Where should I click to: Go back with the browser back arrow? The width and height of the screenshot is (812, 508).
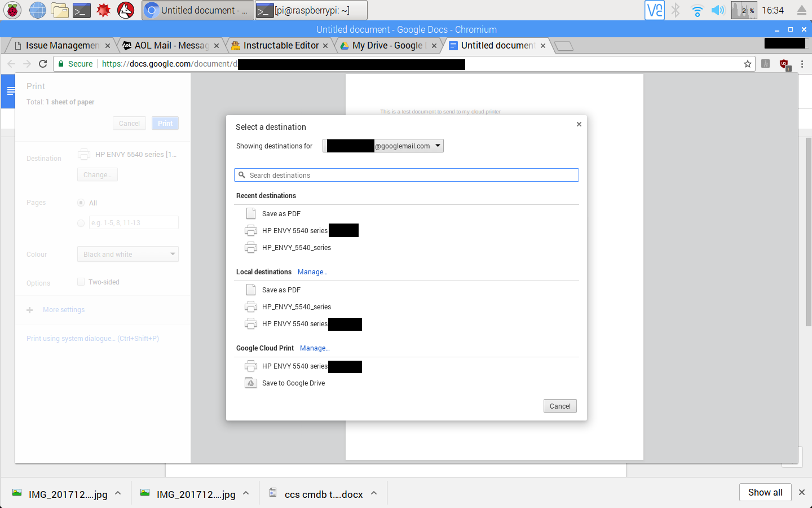click(11, 64)
